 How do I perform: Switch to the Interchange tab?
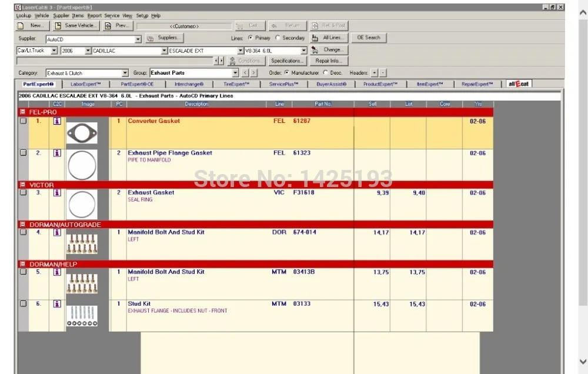(189, 84)
